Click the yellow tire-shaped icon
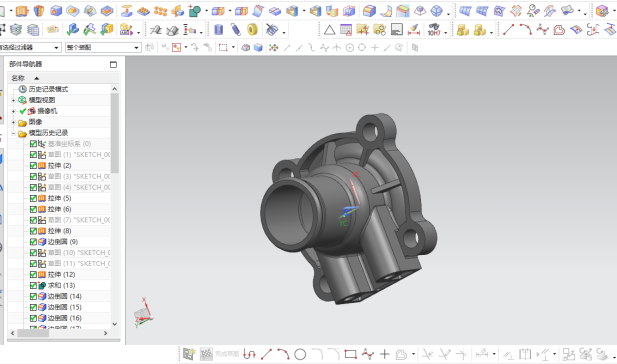Viewport: 617px width, 364px height. point(252,30)
